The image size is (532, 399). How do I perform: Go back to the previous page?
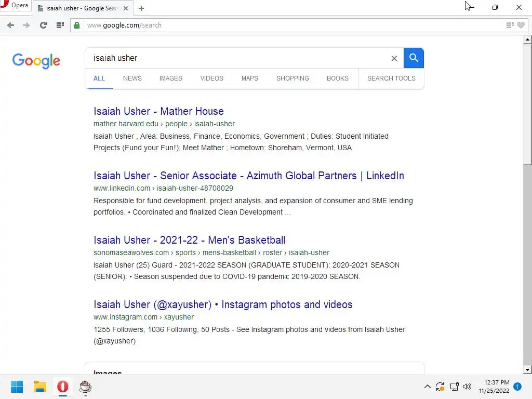[10, 25]
